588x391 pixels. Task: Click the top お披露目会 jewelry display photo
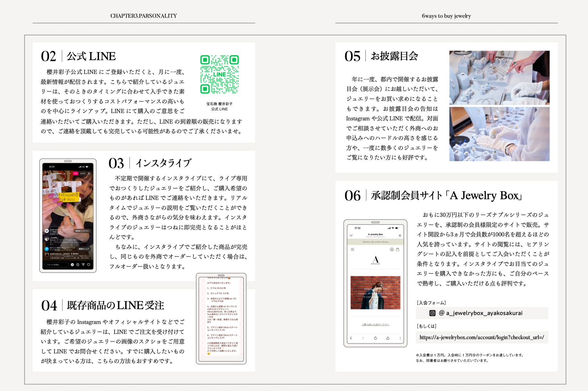(499, 78)
